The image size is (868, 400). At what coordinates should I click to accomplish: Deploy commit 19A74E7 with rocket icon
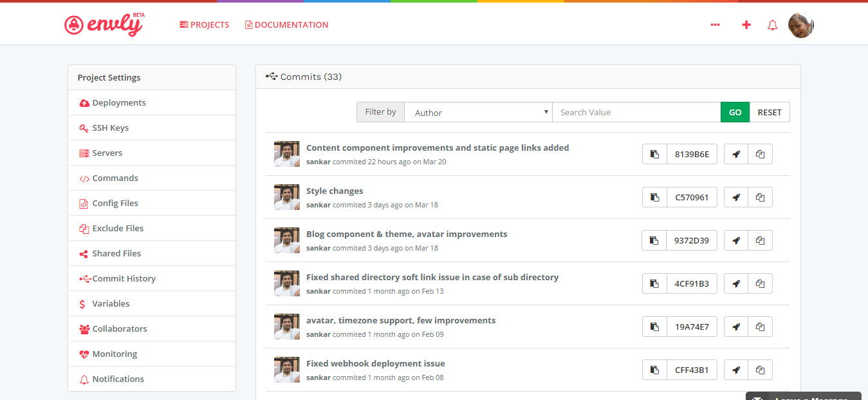(x=736, y=327)
